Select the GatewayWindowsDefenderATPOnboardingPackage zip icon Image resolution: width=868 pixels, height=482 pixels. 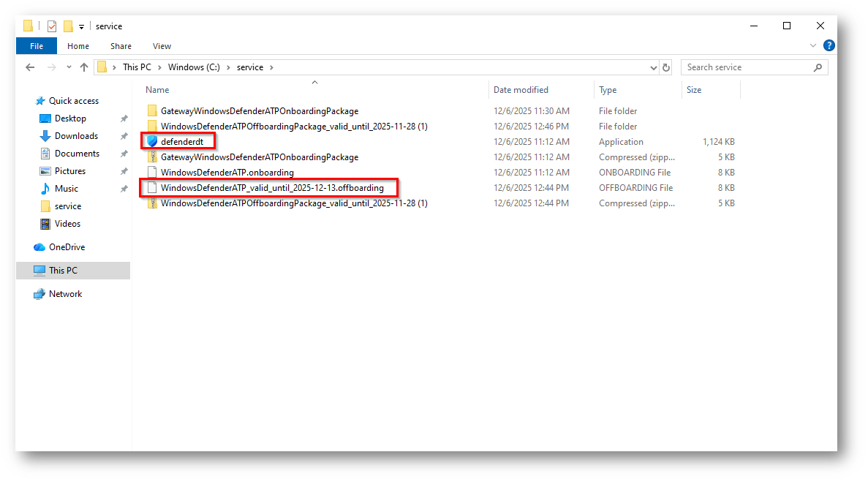152,157
